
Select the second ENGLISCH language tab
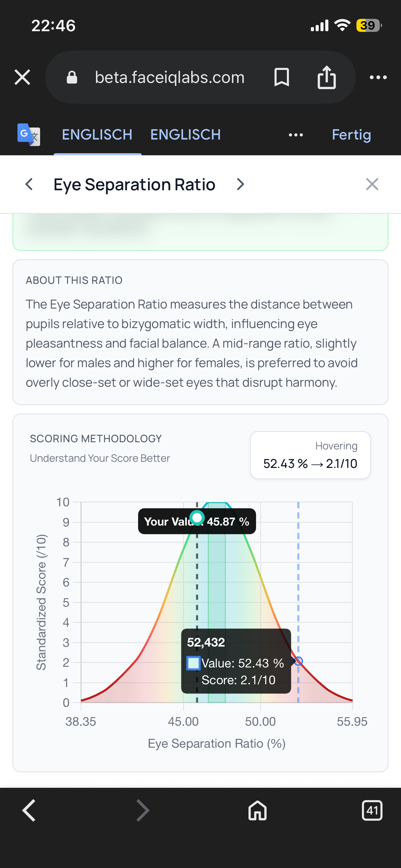[x=185, y=135]
